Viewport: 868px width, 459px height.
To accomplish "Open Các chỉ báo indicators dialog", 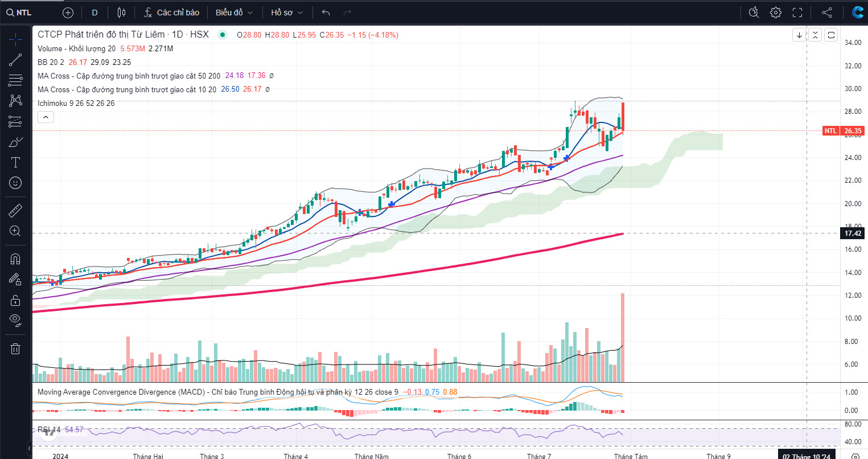I will [171, 13].
